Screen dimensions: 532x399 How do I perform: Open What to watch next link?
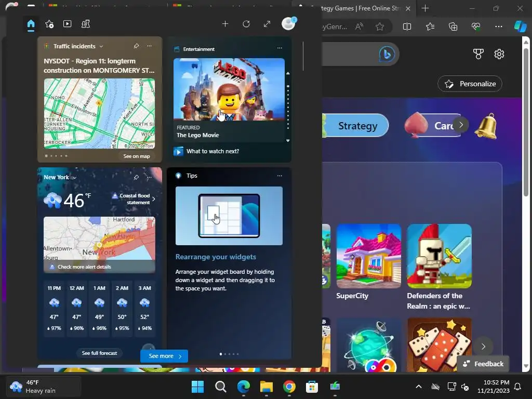pyautogui.click(x=212, y=151)
